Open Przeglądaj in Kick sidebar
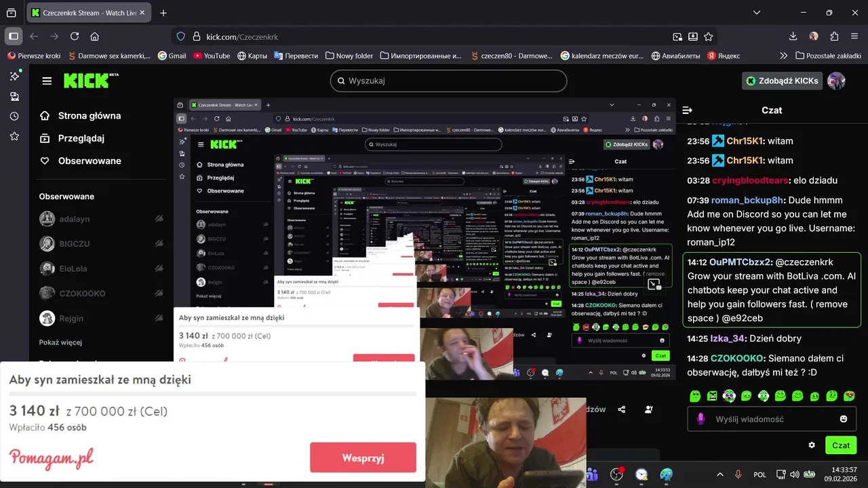Image resolution: width=868 pixels, height=488 pixels. 72,138
